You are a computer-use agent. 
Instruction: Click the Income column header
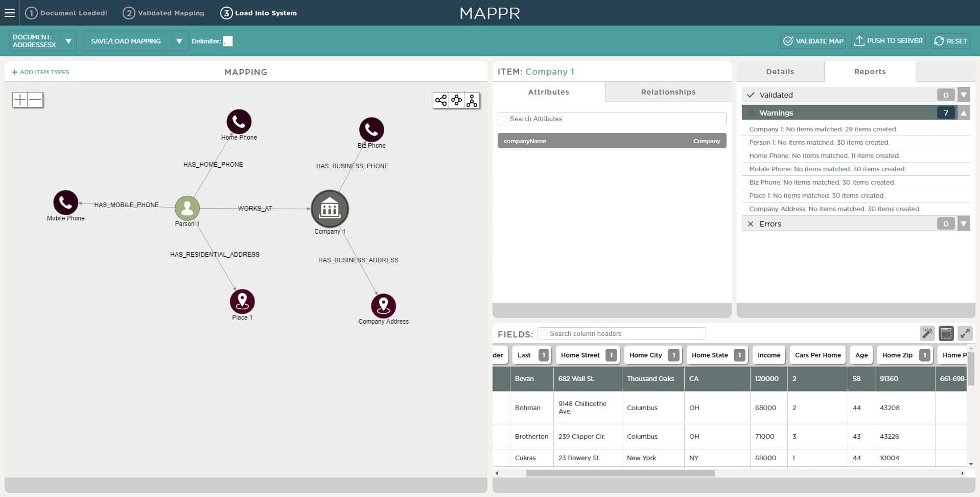(x=769, y=355)
